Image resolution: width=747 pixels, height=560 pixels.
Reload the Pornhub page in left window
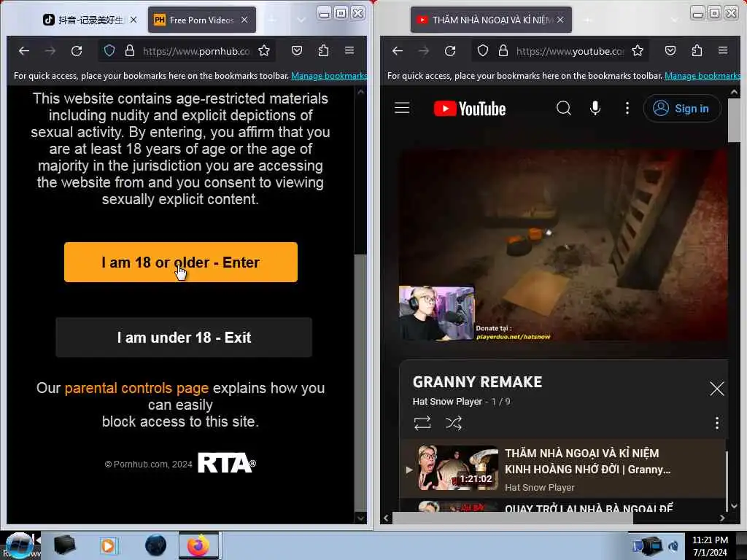tap(76, 50)
